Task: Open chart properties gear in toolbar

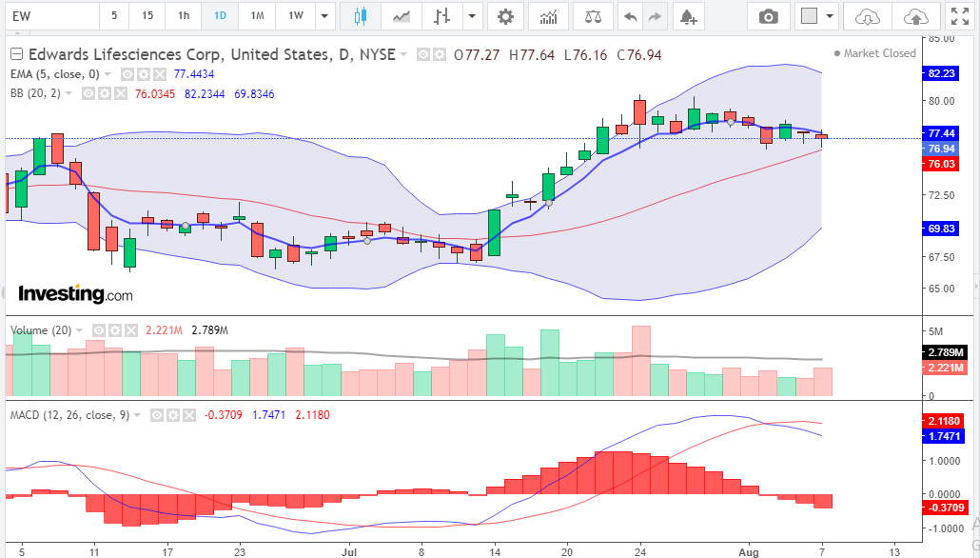Action: (x=505, y=16)
